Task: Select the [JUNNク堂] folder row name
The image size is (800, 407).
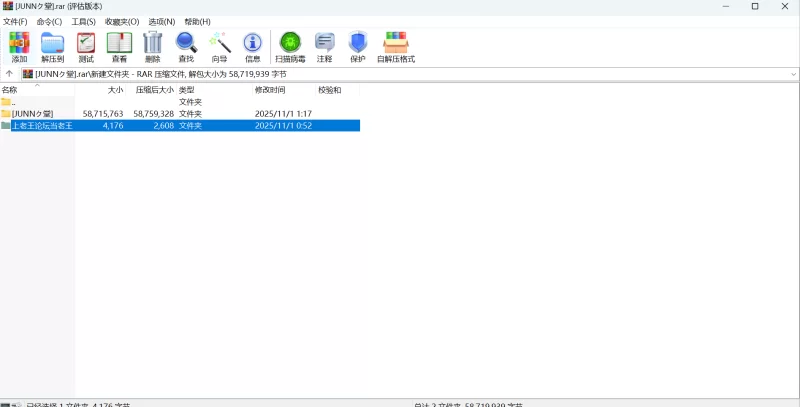Action: pyautogui.click(x=32, y=114)
